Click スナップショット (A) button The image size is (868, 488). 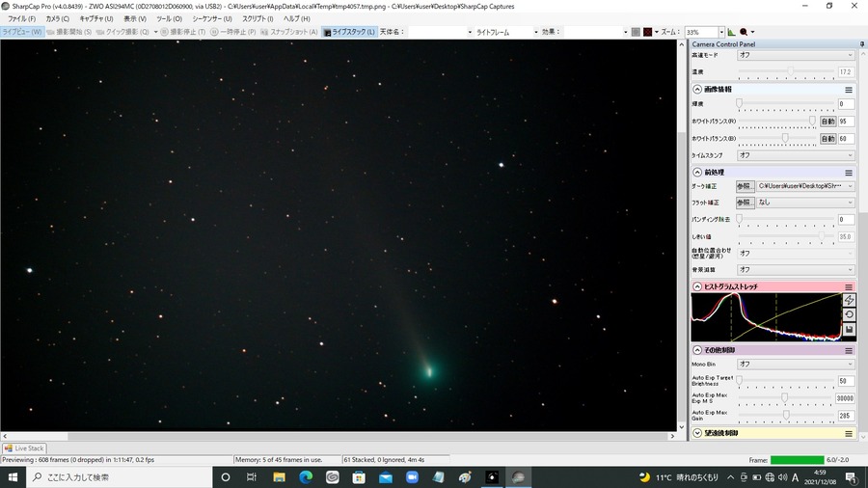[289, 32]
